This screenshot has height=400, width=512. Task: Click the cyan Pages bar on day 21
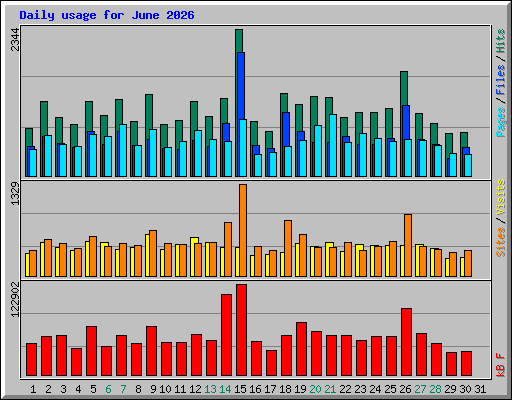[333, 145]
